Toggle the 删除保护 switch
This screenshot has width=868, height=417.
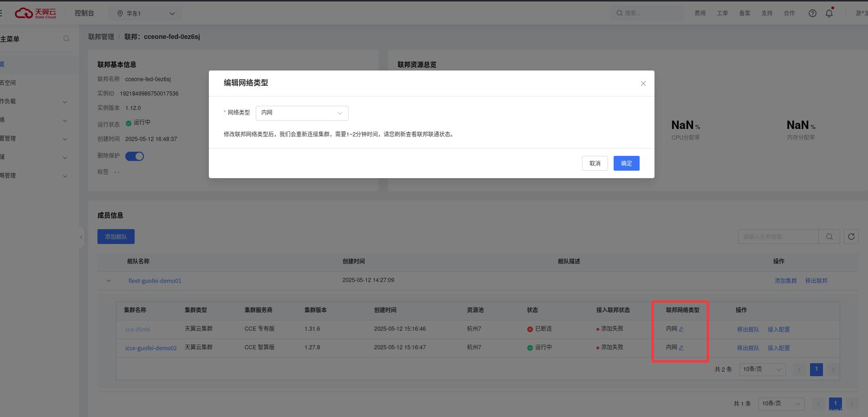[135, 156]
